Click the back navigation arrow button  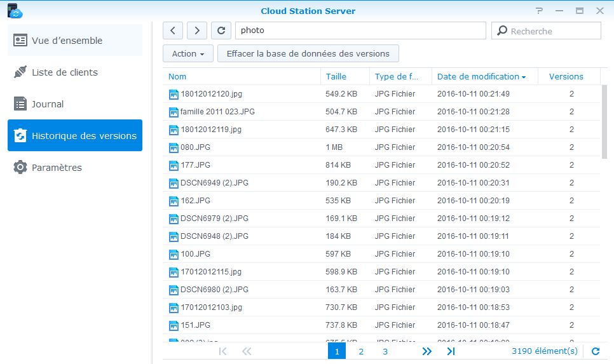pyautogui.click(x=173, y=30)
